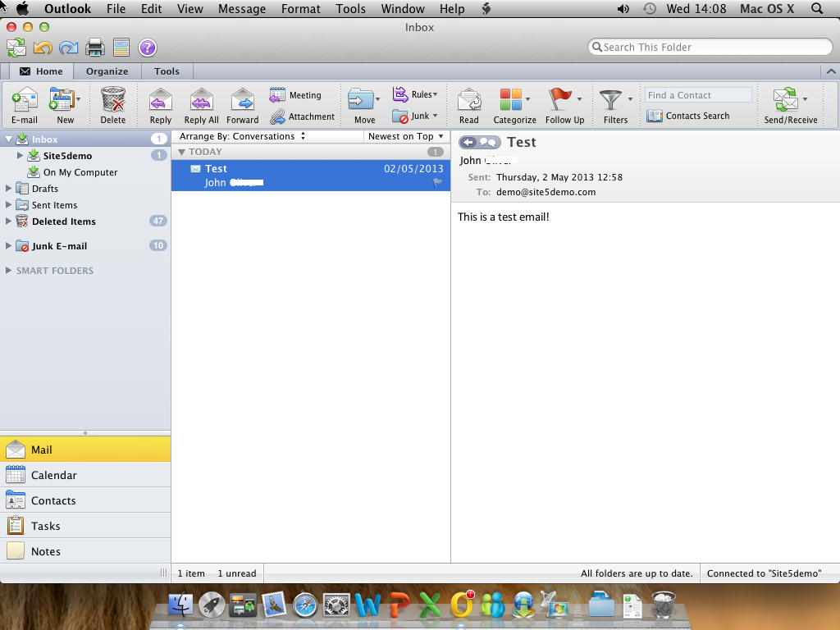
Task: Open Safari from the Dock
Action: [x=305, y=606]
